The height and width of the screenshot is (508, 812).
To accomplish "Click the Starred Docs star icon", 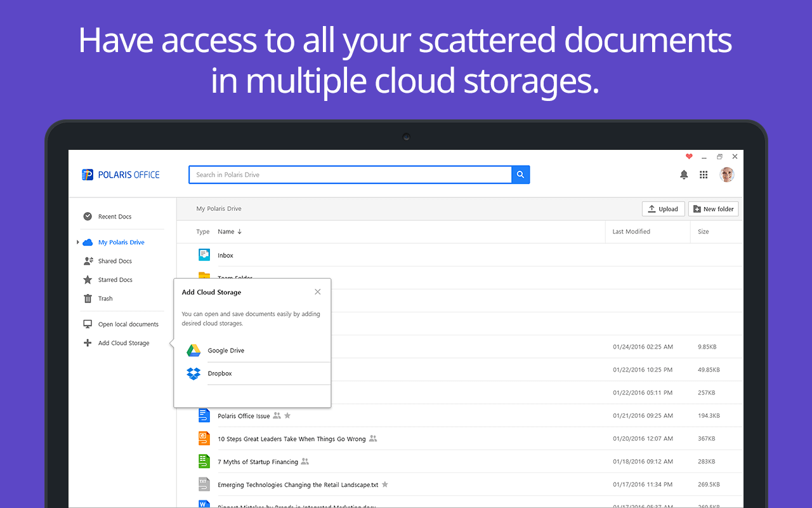I will pyautogui.click(x=88, y=279).
